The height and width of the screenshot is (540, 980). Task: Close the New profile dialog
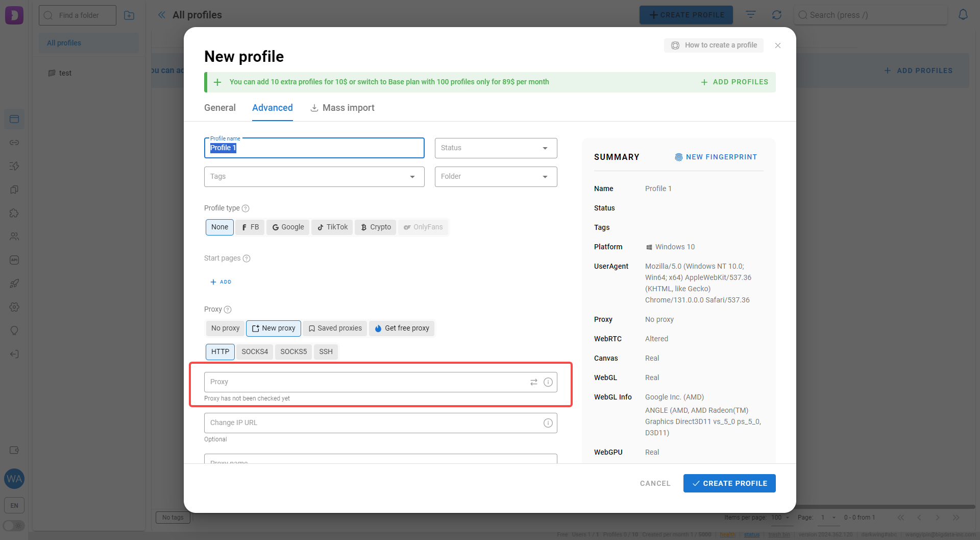pos(778,45)
